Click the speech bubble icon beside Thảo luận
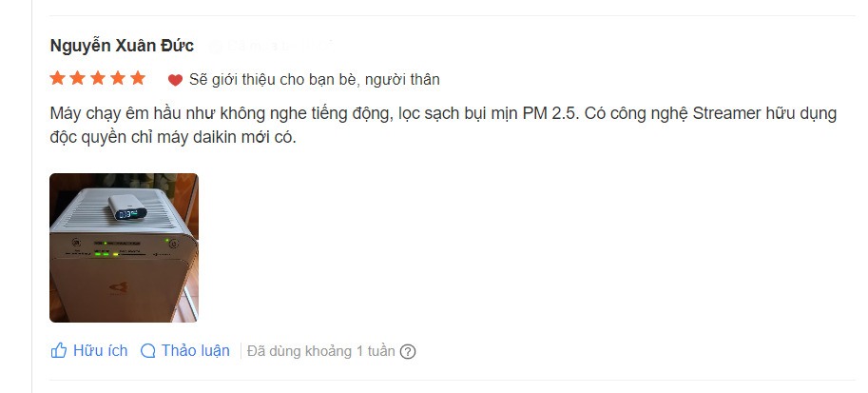 [x=147, y=351]
